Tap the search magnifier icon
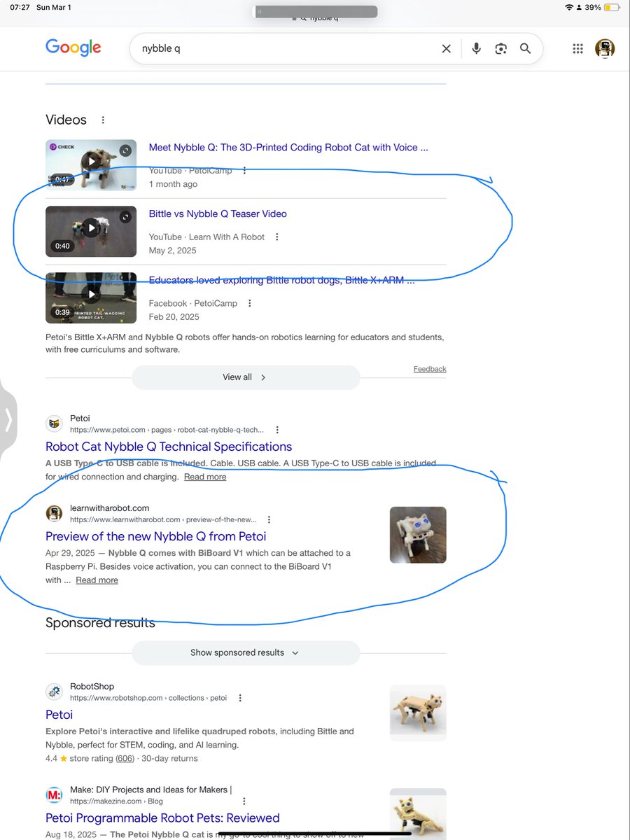630x840 pixels. [526, 48]
